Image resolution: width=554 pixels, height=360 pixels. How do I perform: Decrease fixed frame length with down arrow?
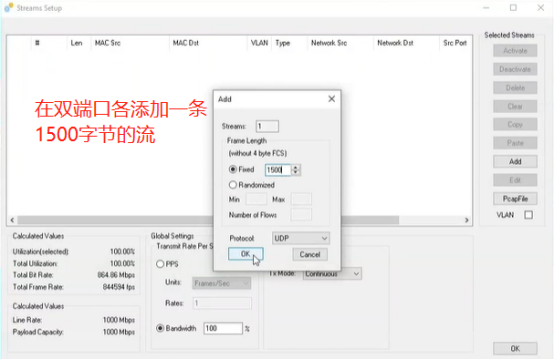click(x=296, y=173)
